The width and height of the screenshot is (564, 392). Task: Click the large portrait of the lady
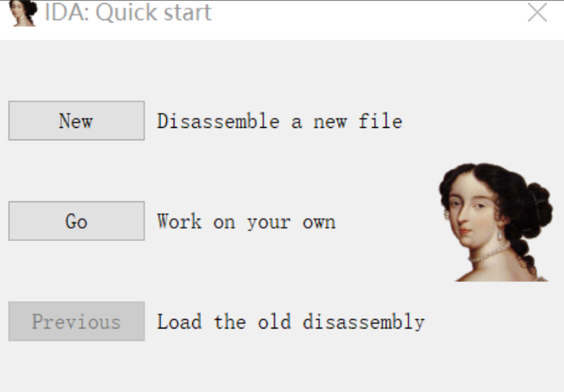[495, 222]
